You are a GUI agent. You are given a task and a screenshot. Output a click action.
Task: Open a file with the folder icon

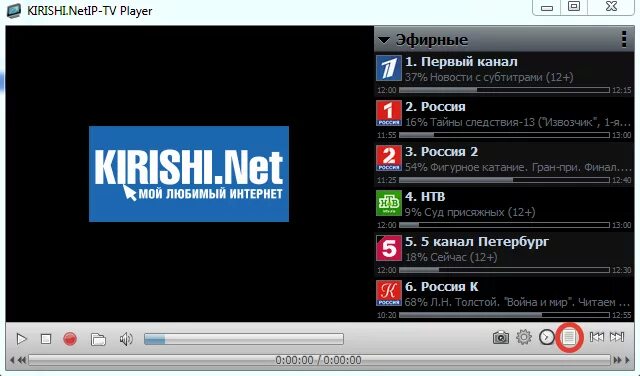click(x=98, y=339)
